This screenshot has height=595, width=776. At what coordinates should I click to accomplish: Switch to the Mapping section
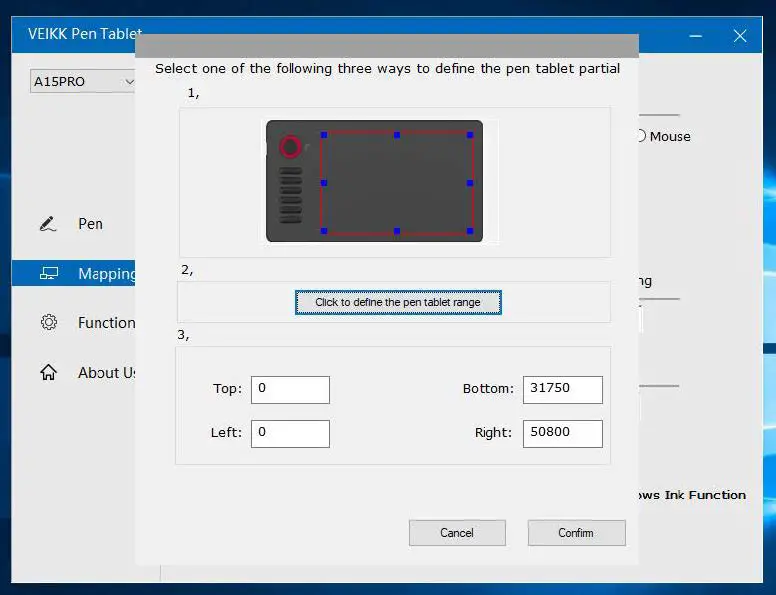pos(73,273)
